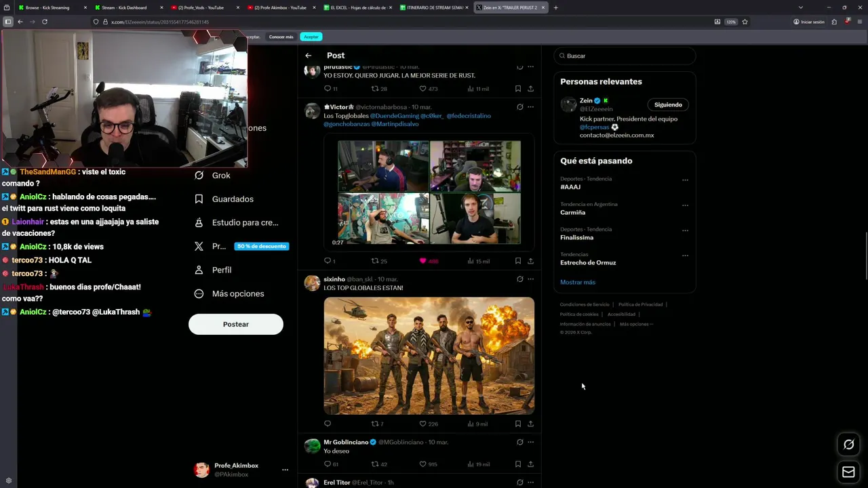This screenshot has height=488, width=868.
Task: Open Premium item with 50% de descuento
Action: click(241, 246)
